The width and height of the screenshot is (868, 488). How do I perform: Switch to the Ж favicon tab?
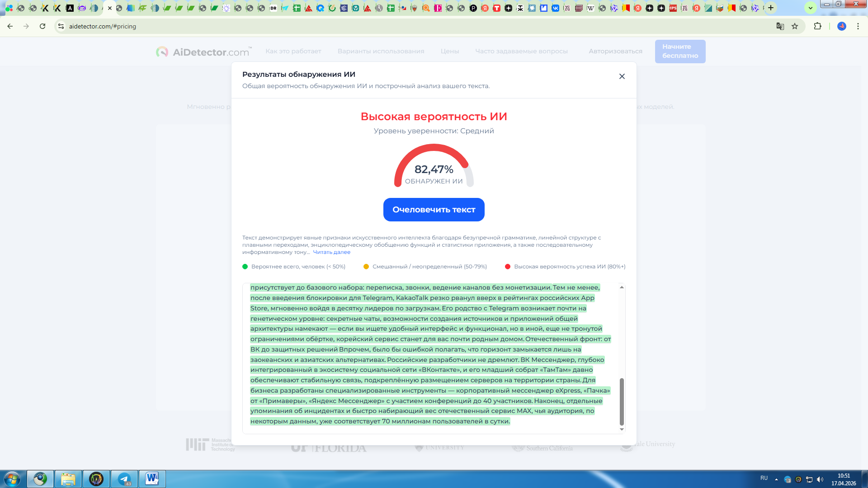tap(520, 8)
